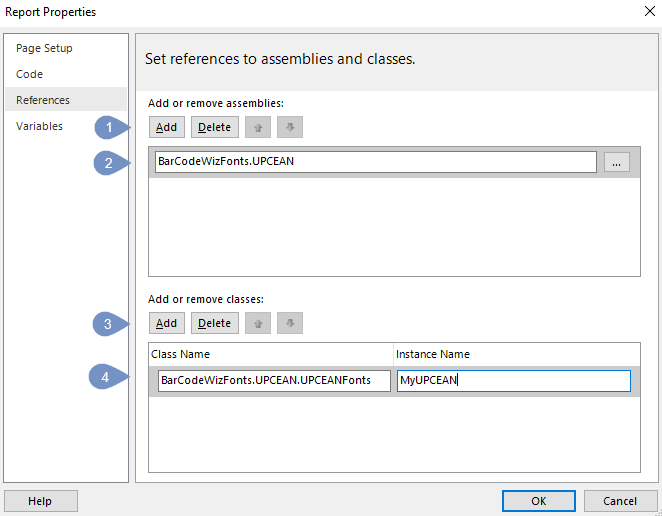Cancel the Report Properties dialog

[620, 501]
